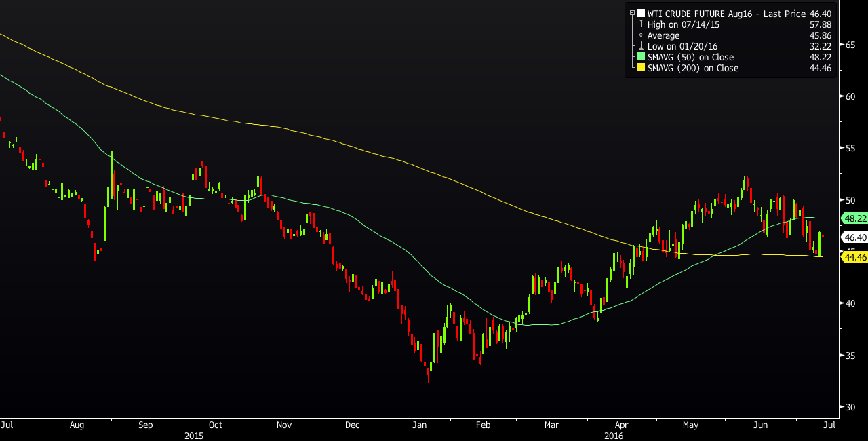The width and height of the screenshot is (868, 441).
Task: Click the Jan label on time axis
Action: [x=420, y=425]
